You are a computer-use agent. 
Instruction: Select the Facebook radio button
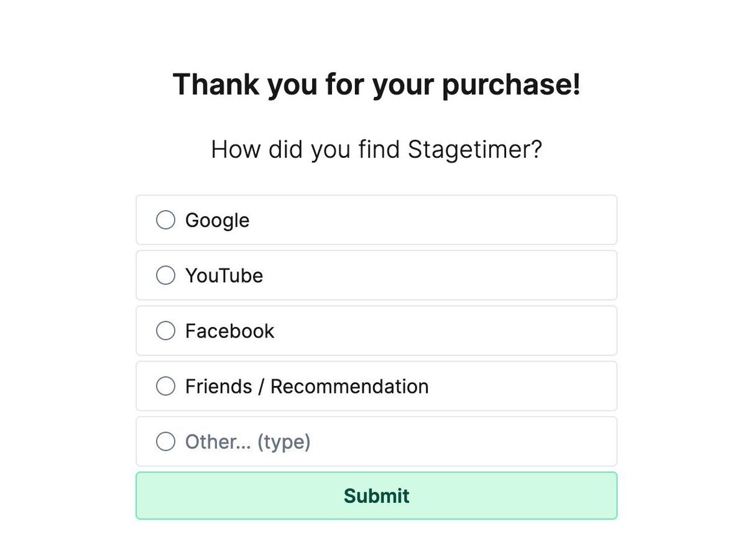[x=165, y=331]
